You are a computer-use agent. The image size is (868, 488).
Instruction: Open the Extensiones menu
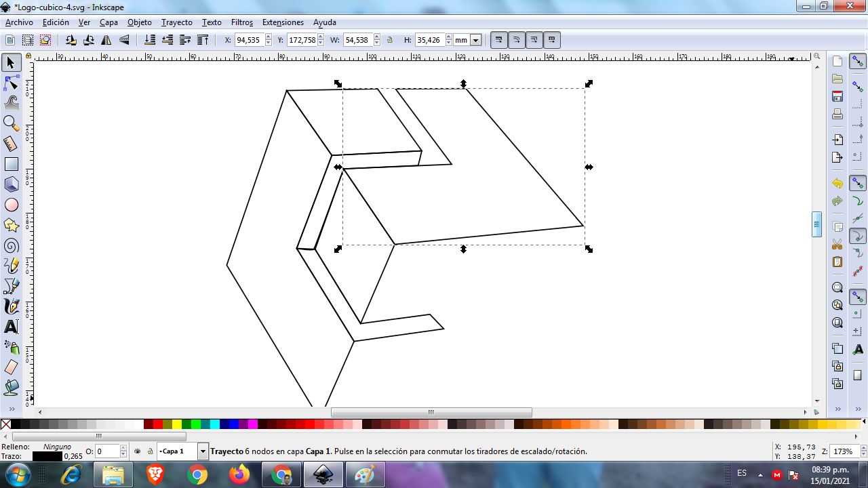[x=283, y=22]
